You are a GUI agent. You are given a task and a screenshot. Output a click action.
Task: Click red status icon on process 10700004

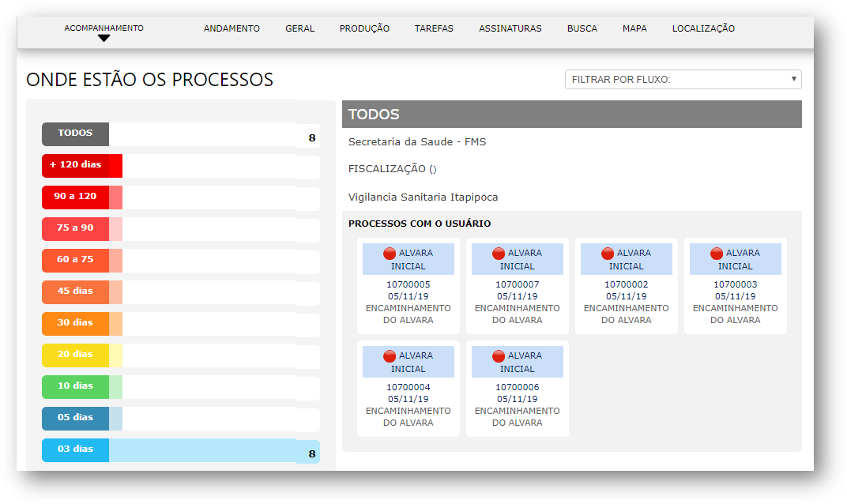[390, 356]
